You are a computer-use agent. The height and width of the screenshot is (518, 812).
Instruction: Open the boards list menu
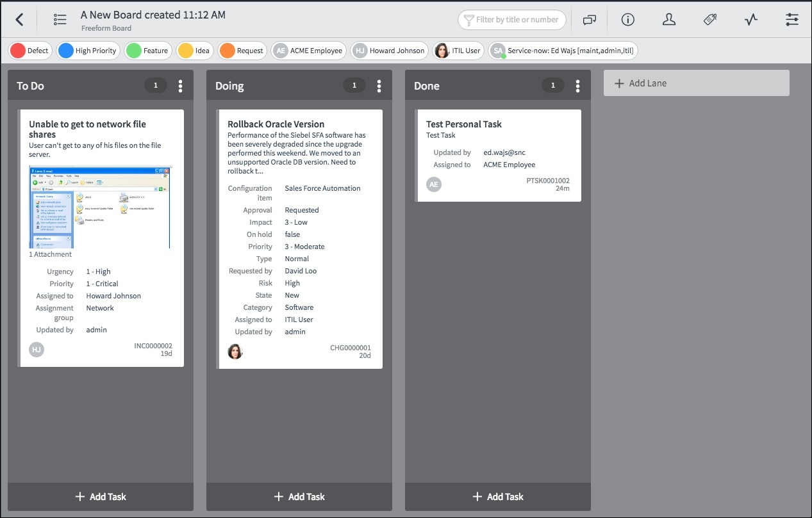click(60, 19)
